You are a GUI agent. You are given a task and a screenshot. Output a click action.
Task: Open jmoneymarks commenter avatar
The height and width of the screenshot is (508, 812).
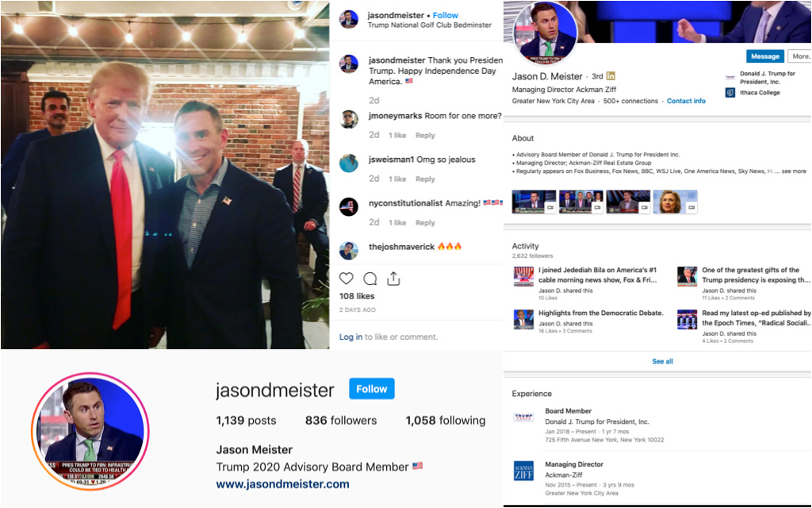click(349, 119)
